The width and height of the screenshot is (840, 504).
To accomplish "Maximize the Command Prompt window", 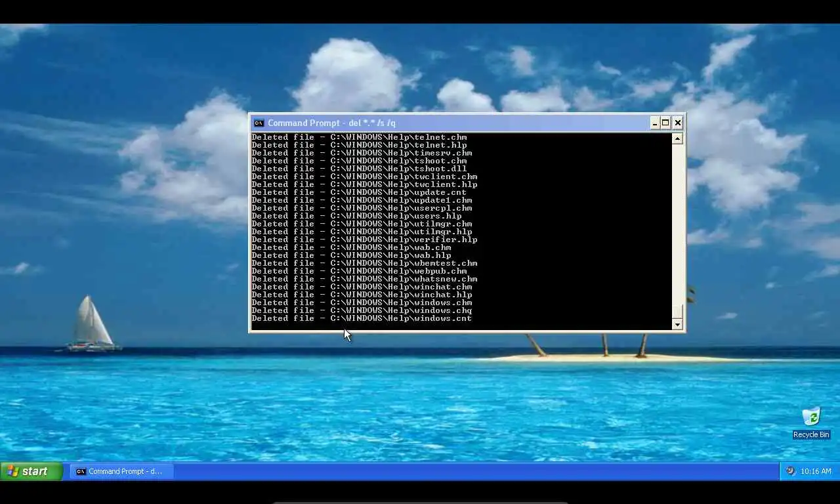I will [x=665, y=123].
